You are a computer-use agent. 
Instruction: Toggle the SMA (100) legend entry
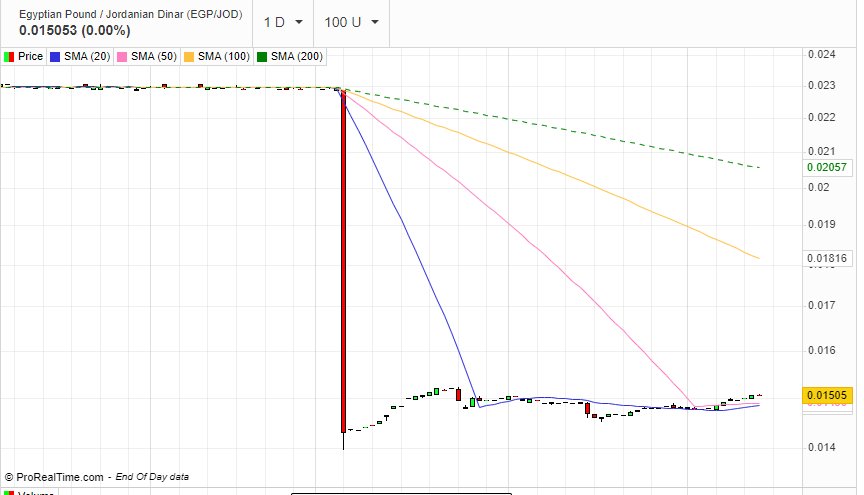(217, 56)
